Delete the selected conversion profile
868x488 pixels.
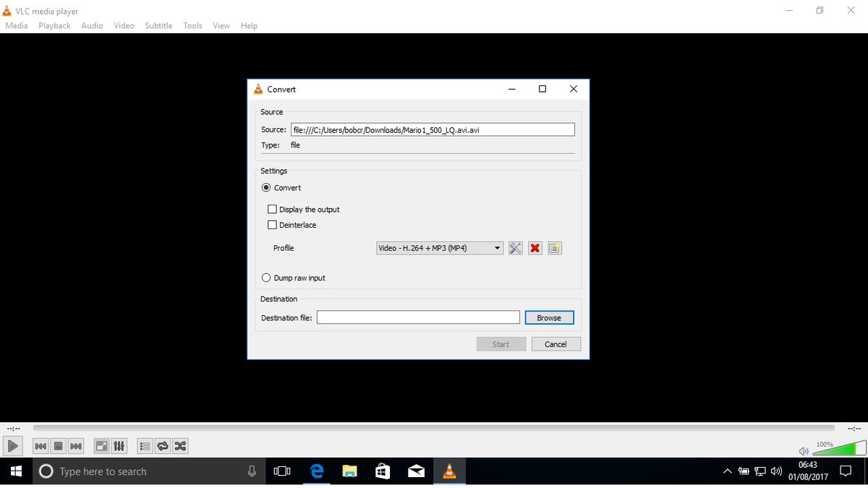(535, 248)
